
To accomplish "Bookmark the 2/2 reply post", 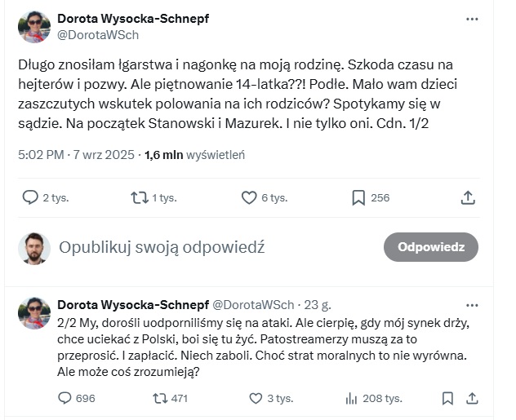I will pos(447,398).
